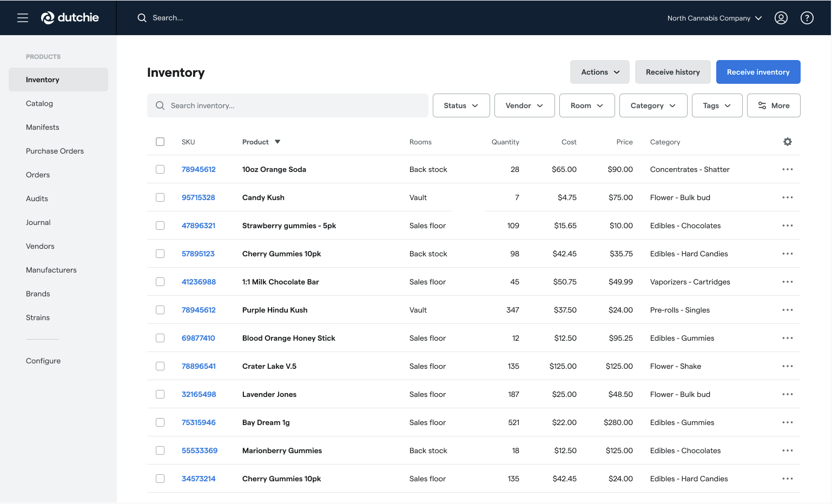The image size is (832, 504).
Task: Click the search icon in the top bar
Action: (x=142, y=17)
